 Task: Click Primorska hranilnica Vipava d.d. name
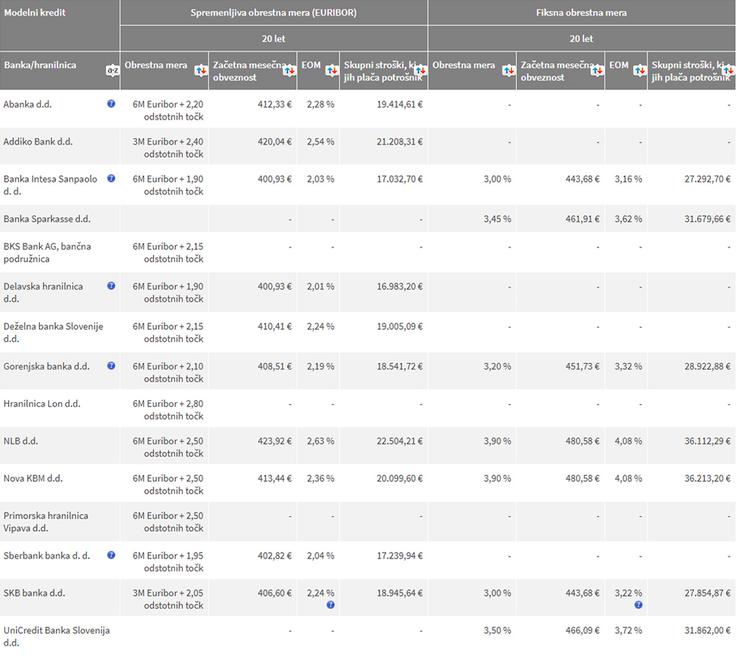pos(46,521)
